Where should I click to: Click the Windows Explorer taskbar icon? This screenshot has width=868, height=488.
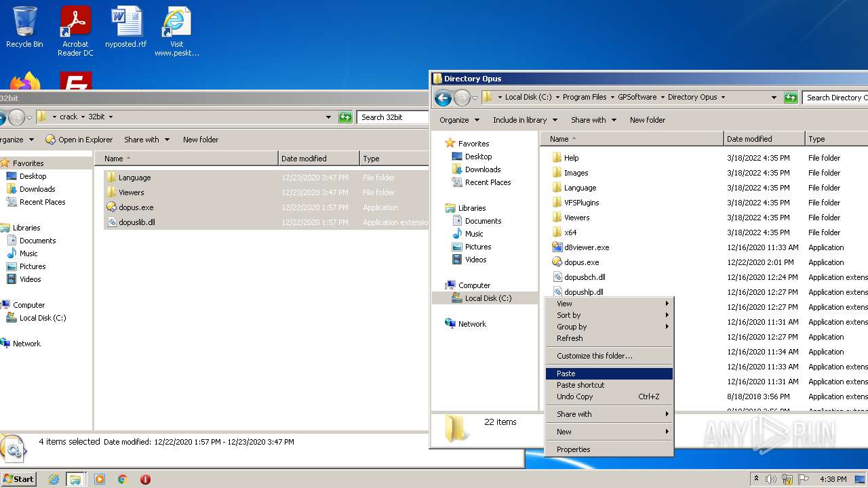tap(75, 479)
